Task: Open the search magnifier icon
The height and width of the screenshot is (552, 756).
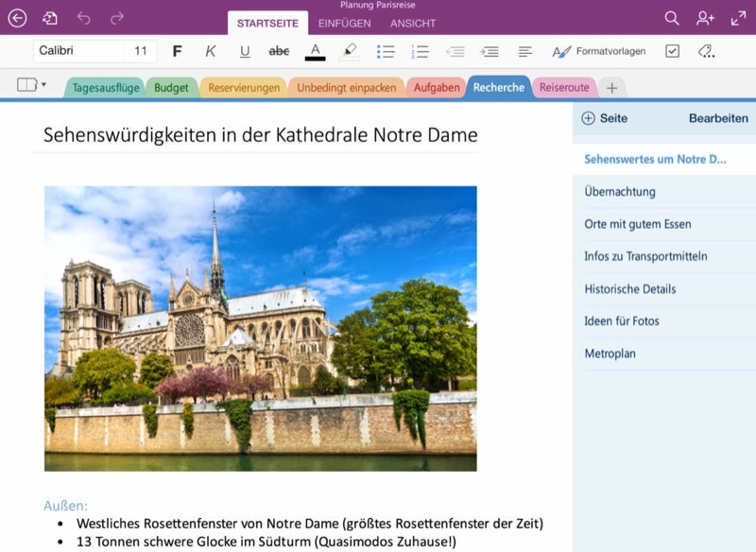Action: [x=672, y=18]
